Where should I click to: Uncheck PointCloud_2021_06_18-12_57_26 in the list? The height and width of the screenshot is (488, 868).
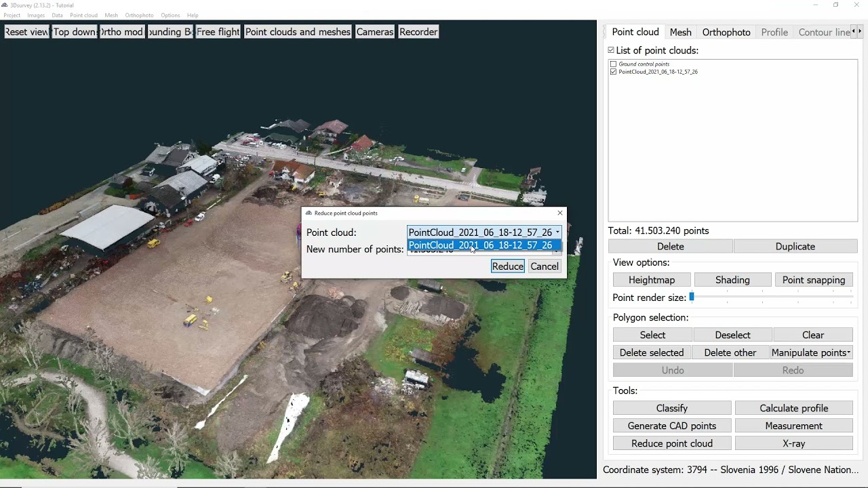[x=614, y=71]
